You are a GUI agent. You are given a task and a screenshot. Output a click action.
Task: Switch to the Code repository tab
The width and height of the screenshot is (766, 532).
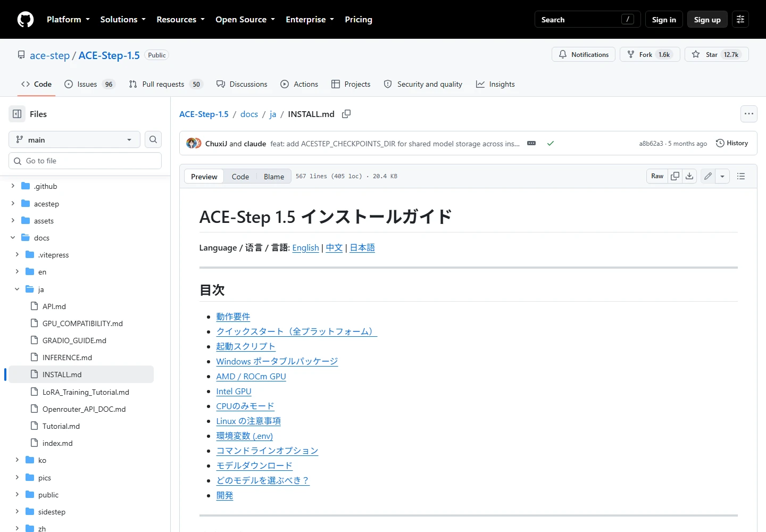(36, 84)
